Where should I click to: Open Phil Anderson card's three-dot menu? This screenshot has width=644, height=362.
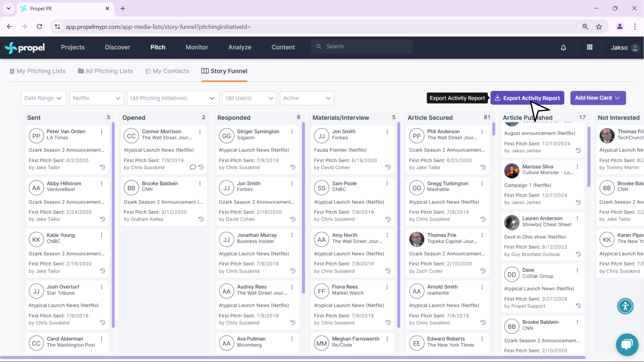click(482, 132)
